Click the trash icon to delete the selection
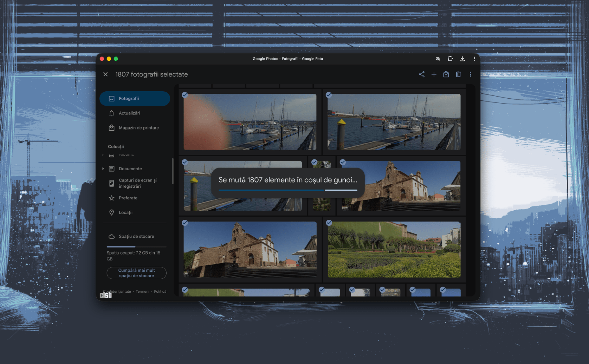 pos(458,74)
